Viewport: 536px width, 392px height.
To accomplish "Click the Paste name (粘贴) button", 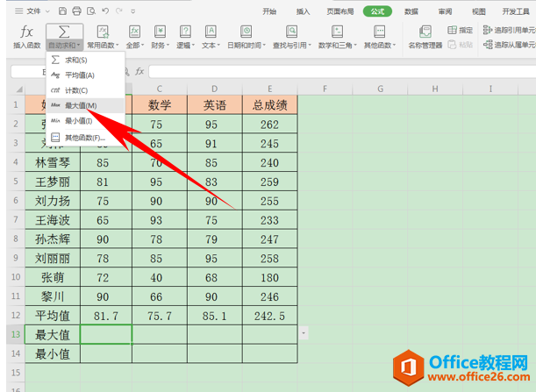I will (460, 45).
